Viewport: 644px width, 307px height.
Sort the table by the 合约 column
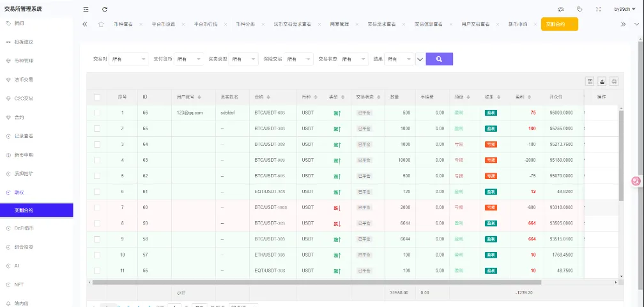pos(262,97)
